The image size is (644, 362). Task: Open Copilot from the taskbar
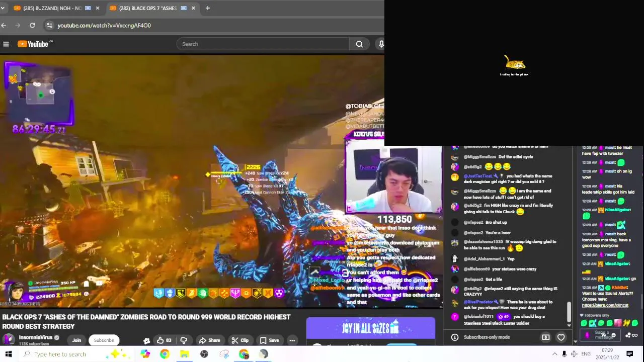(145, 354)
